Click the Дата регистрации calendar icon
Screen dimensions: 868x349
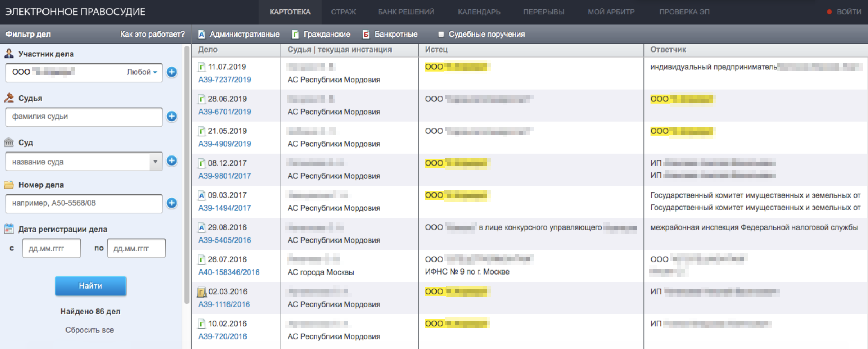[9, 229]
